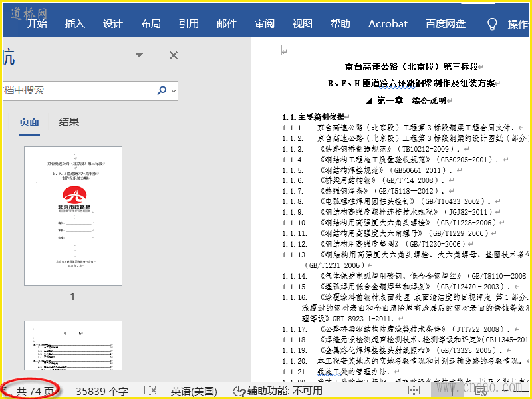Change language 英语(美国) in status bar

tap(194, 391)
